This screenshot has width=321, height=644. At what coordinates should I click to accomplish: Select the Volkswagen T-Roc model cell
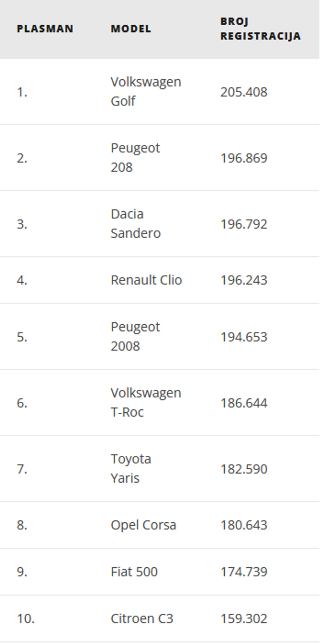pyautogui.click(x=146, y=402)
